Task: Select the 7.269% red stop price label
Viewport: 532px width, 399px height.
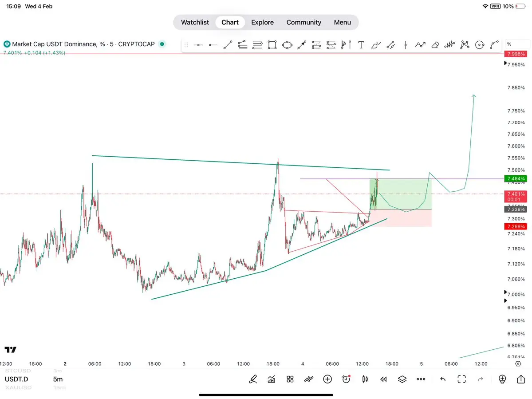Action: [516, 226]
